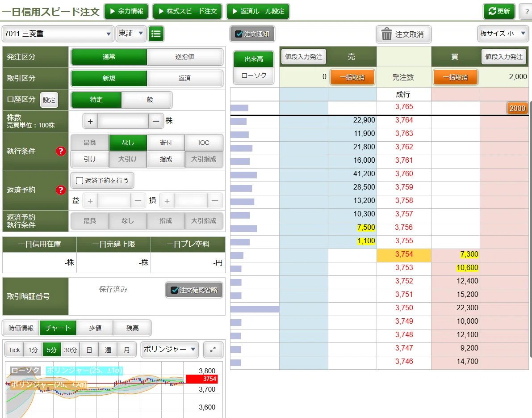532x418 pixels.
Task: Select 出来高 view button
Action: click(254, 59)
